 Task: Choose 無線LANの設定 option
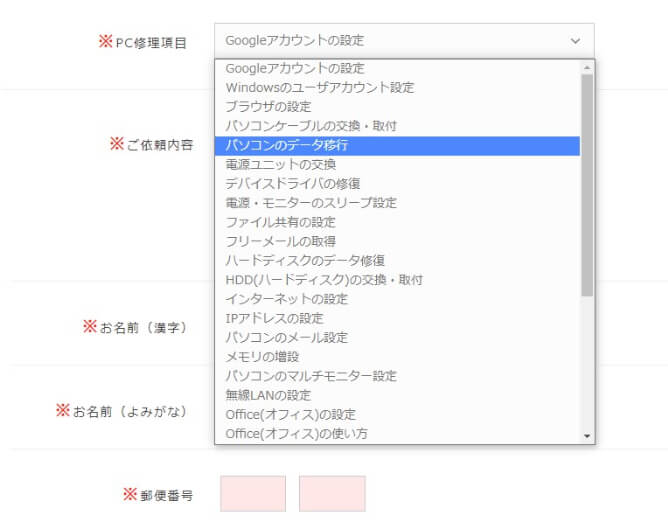tap(397, 395)
